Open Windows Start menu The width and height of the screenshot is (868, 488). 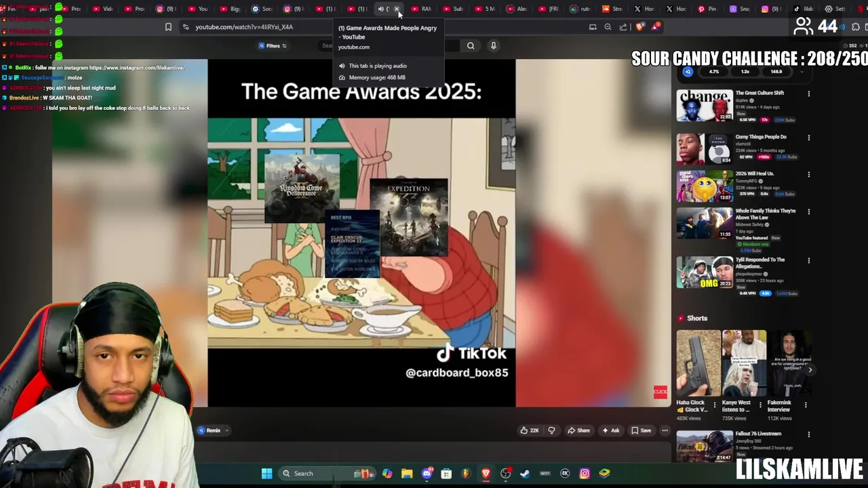[267, 474]
